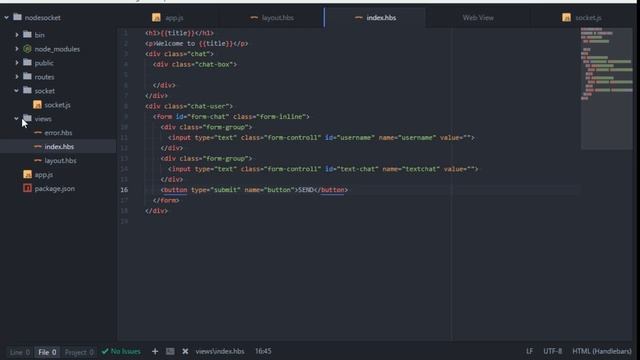
Task: Expand the bin folder arrow
Action: click(17, 35)
